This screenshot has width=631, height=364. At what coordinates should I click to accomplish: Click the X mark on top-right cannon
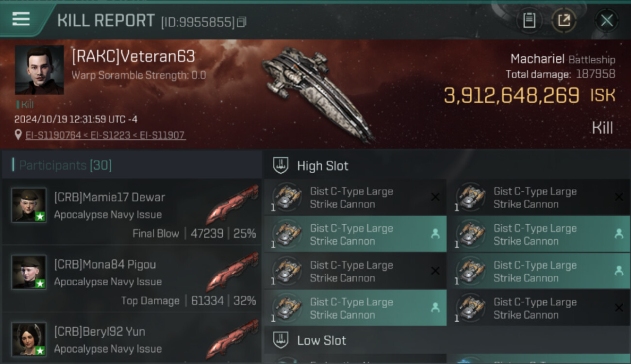click(619, 197)
